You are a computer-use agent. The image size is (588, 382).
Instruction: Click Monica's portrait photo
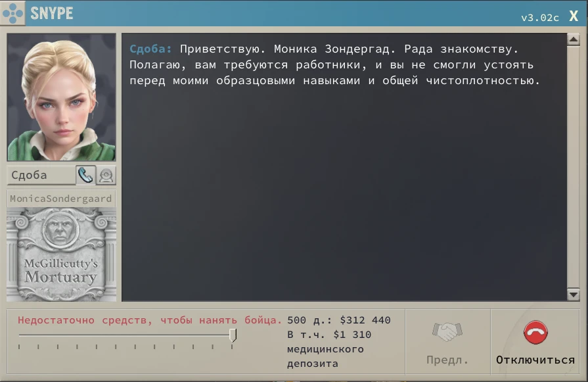coord(62,97)
